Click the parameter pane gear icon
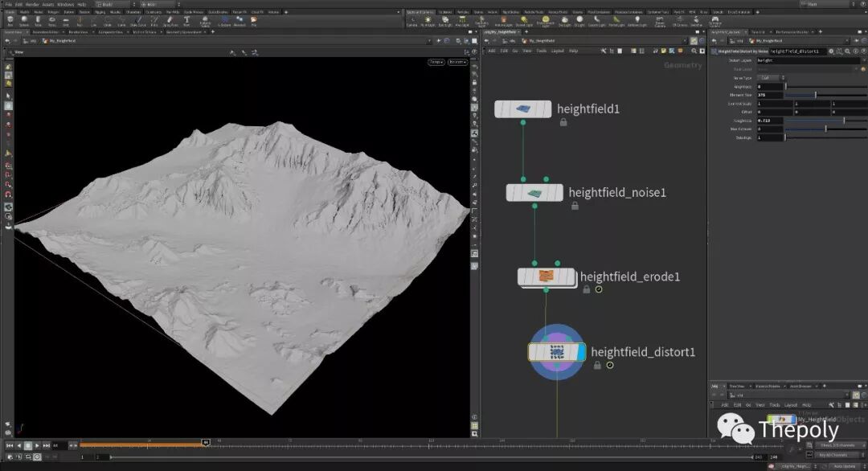 (x=832, y=51)
